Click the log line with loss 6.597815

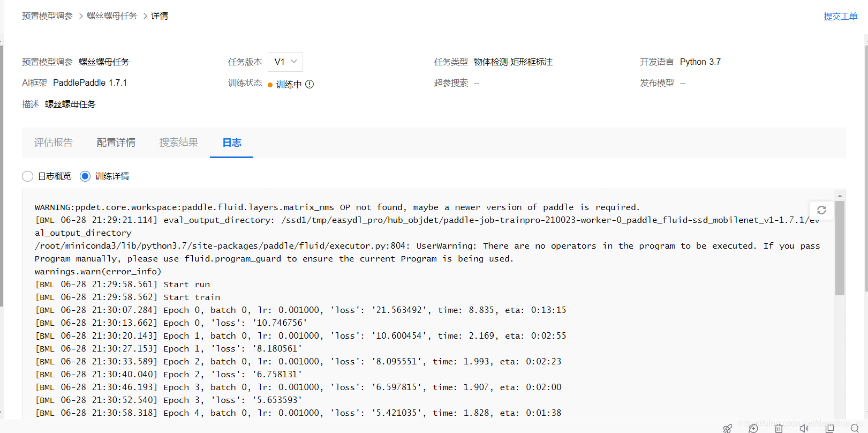coord(298,387)
